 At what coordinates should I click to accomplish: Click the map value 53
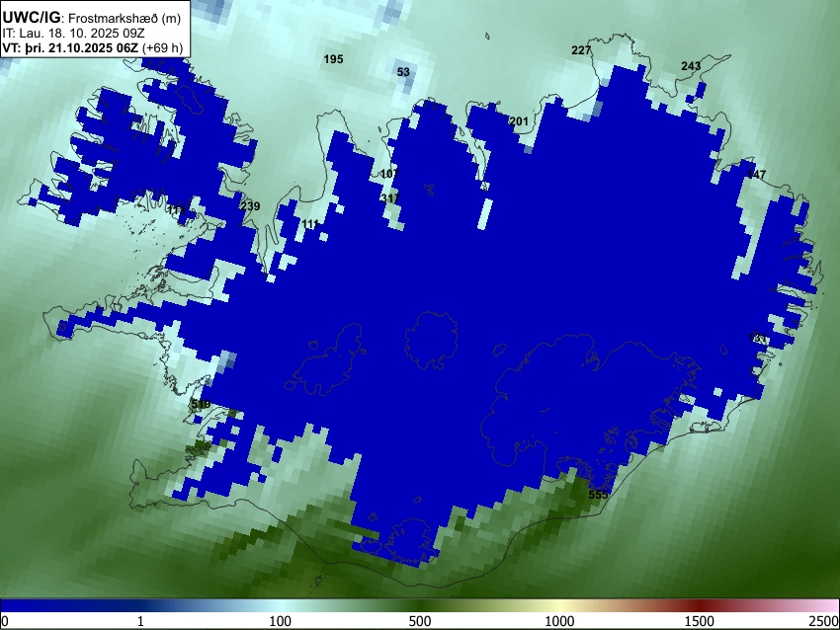(403, 72)
